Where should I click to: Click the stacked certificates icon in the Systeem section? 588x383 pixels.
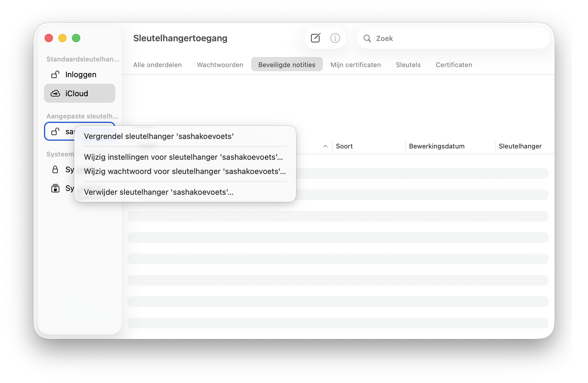[55, 188]
